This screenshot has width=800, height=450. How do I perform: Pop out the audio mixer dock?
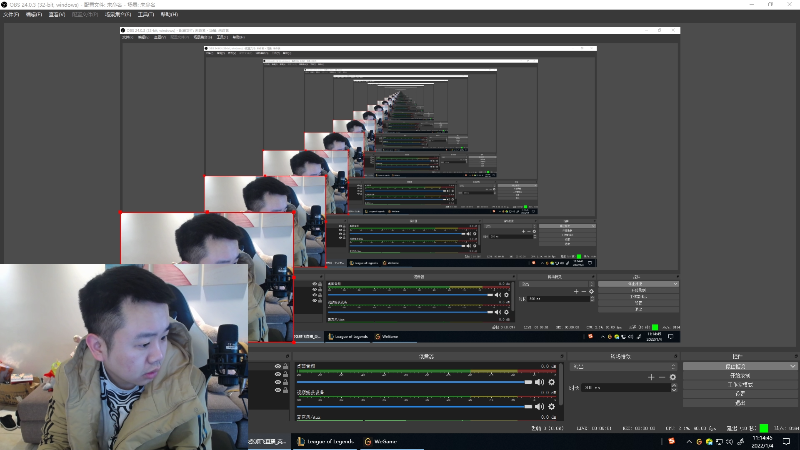tap(562, 356)
